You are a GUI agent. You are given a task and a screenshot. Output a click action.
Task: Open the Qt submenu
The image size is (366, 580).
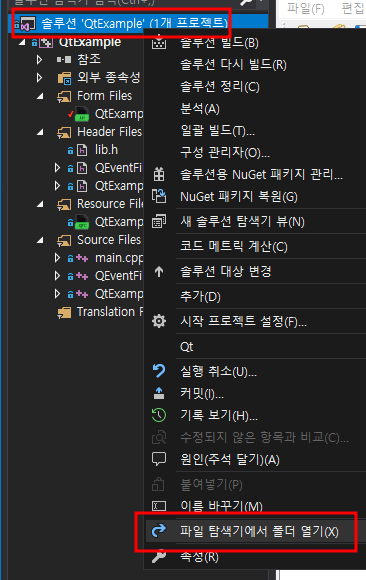point(187,347)
